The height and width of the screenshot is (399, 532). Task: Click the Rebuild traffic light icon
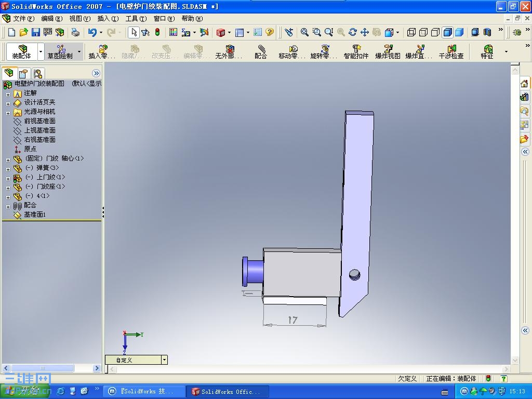click(157, 32)
